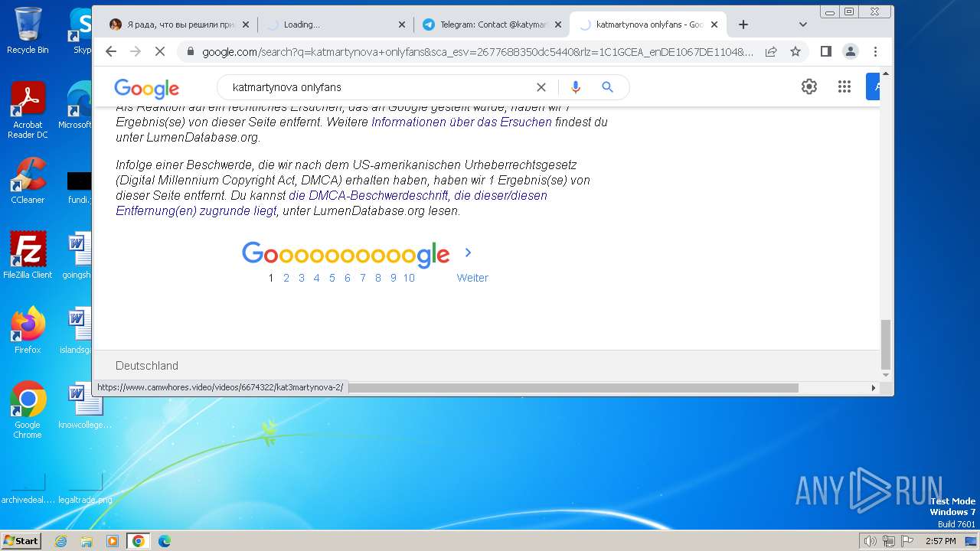Click the next-page chevron beside Google logo
980x551 pixels.
point(469,253)
